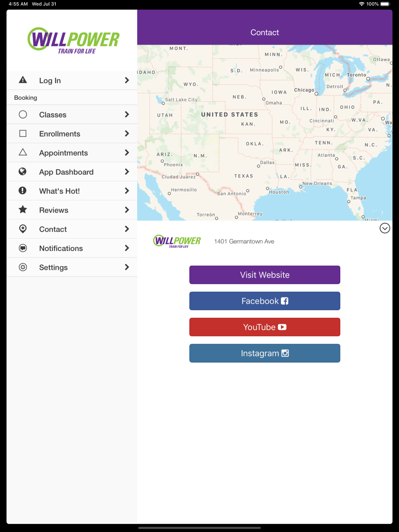Tap Phoenix on the map
399x532 pixels.
click(173, 165)
